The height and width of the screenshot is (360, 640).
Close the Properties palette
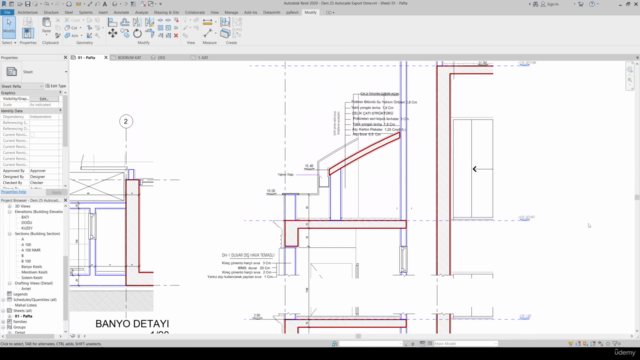[65, 58]
